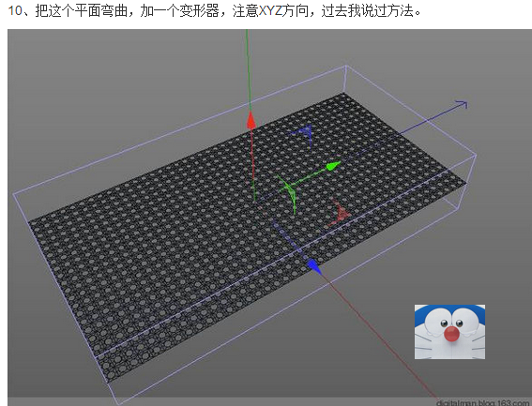532x406 pixels.
Task: Select the deformer cage far left corner
Action: click(x=13, y=194)
